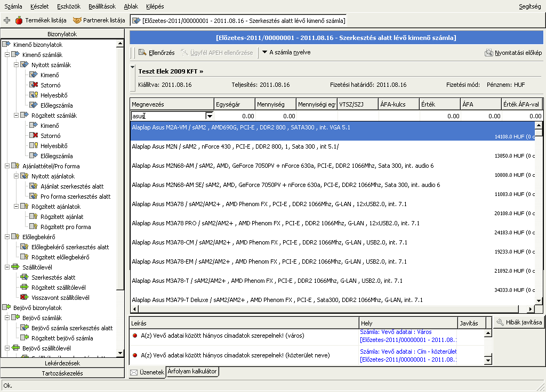Click the Rögzített előlegbekérő icon
Viewport: 546px width, 392px height.
tap(25, 257)
